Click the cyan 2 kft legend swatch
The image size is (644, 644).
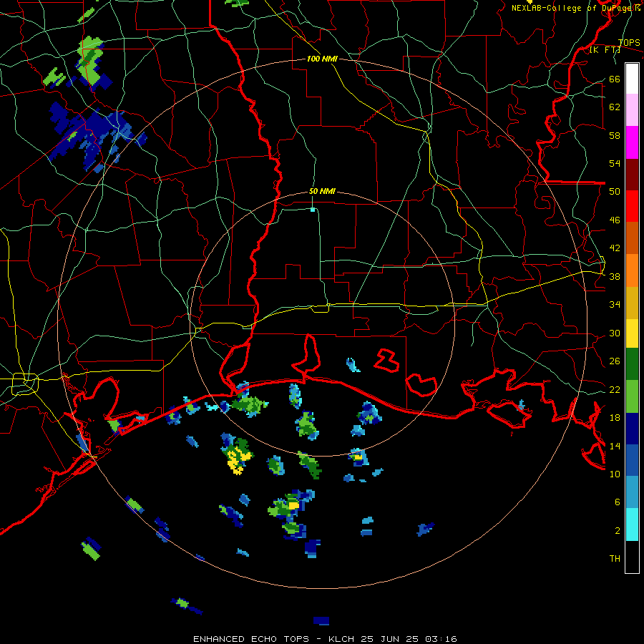click(x=632, y=525)
